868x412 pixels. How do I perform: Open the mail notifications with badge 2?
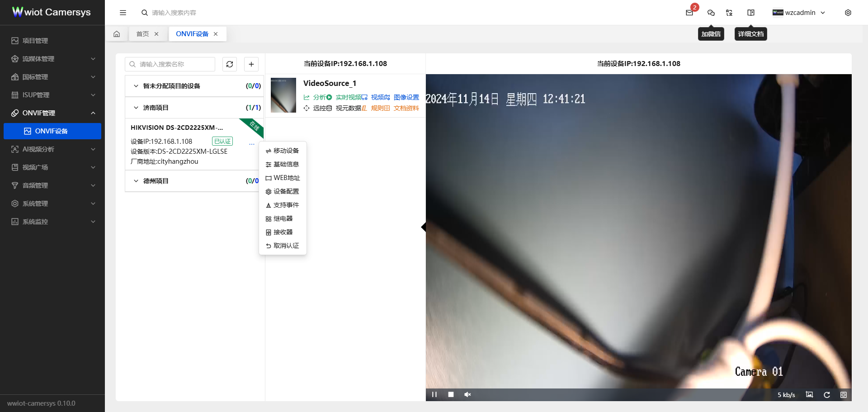[690, 13]
